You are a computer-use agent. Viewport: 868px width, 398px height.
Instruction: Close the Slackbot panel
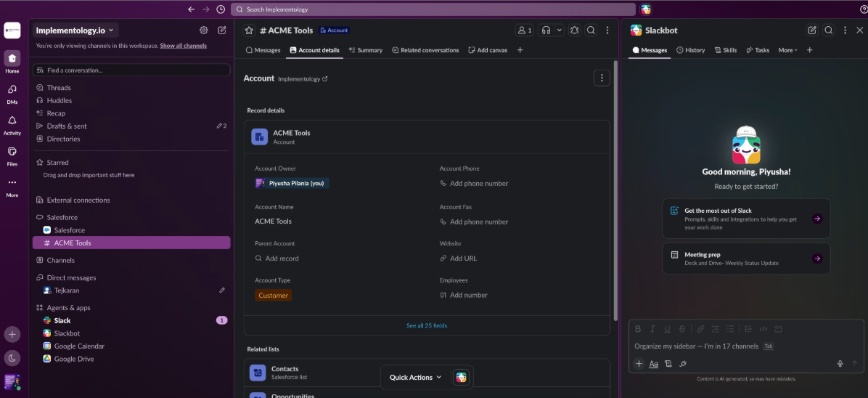pos(860,31)
